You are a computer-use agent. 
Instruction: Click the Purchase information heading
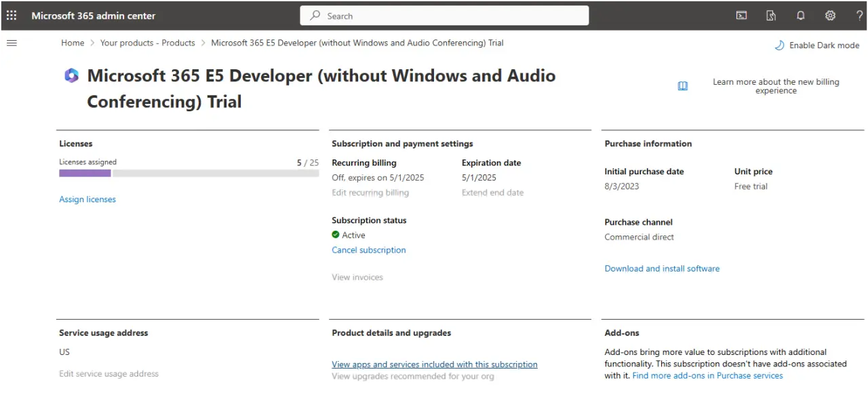[648, 144]
